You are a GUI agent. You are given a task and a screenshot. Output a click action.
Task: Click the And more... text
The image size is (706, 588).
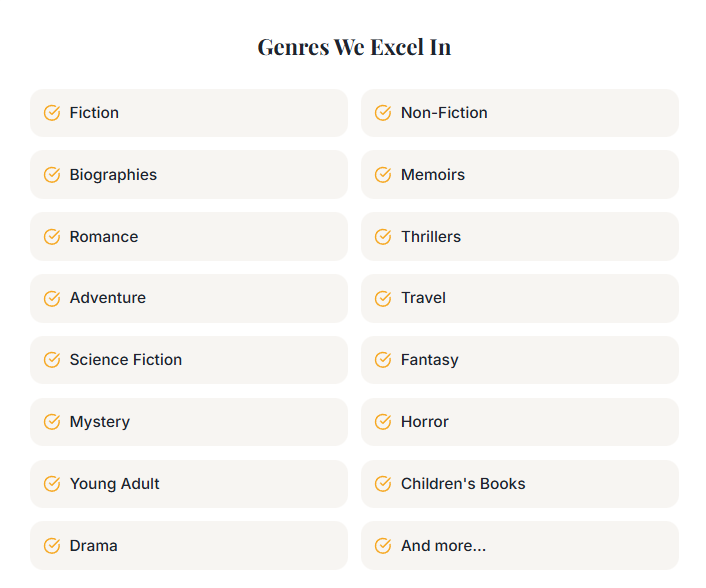tap(443, 546)
